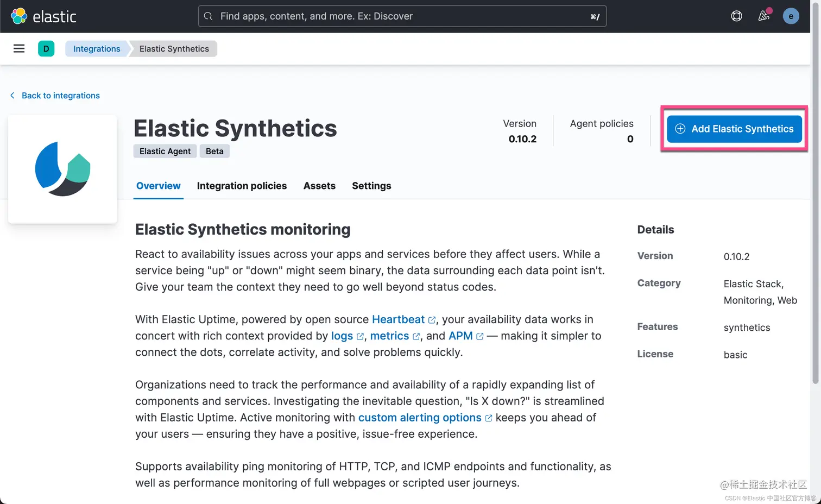This screenshot has width=821, height=504.
Task: Go to Integrations breadcrumb
Action: point(97,49)
